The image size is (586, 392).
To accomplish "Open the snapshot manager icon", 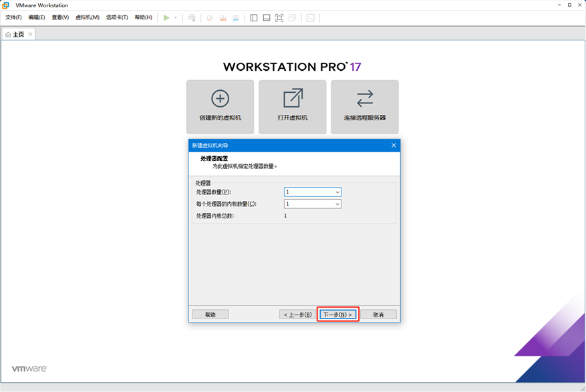I will [x=236, y=17].
